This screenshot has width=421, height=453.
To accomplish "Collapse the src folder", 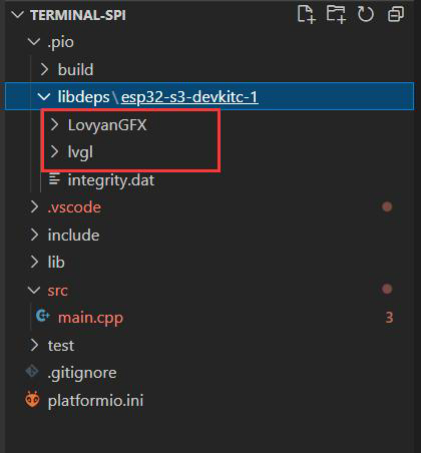I will click(48, 290).
